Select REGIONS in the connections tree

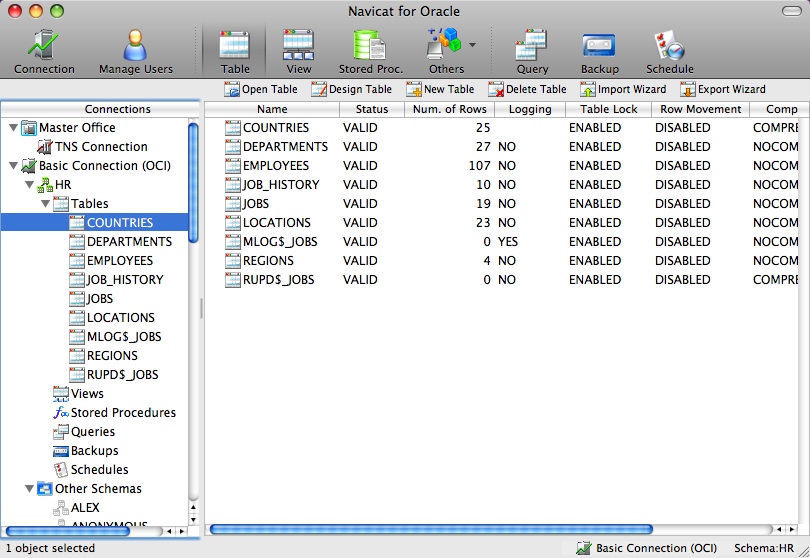(103, 356)
